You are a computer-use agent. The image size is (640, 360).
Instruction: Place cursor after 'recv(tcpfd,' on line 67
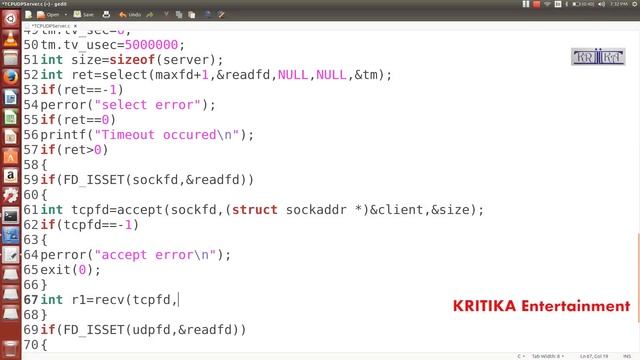pos(178,300)
